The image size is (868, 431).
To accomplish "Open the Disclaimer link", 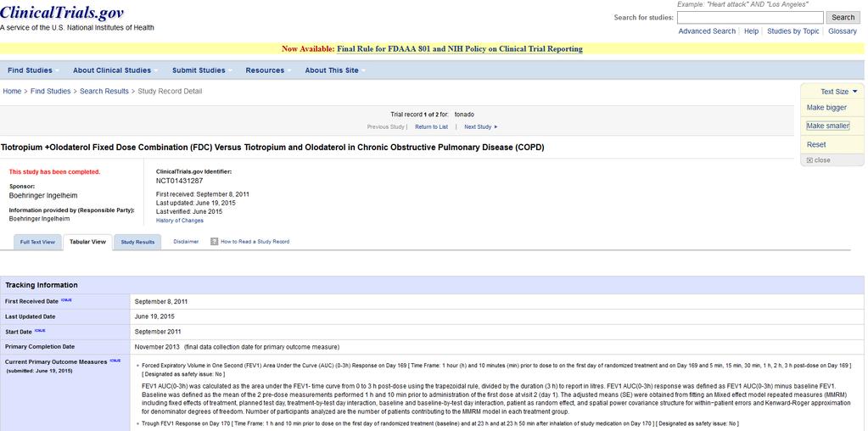I will click(186, 242).
